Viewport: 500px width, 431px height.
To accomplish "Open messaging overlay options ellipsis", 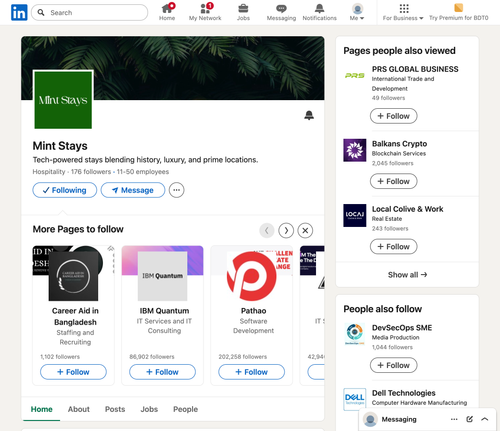I will pyautogui.click(x=454, y=419).
